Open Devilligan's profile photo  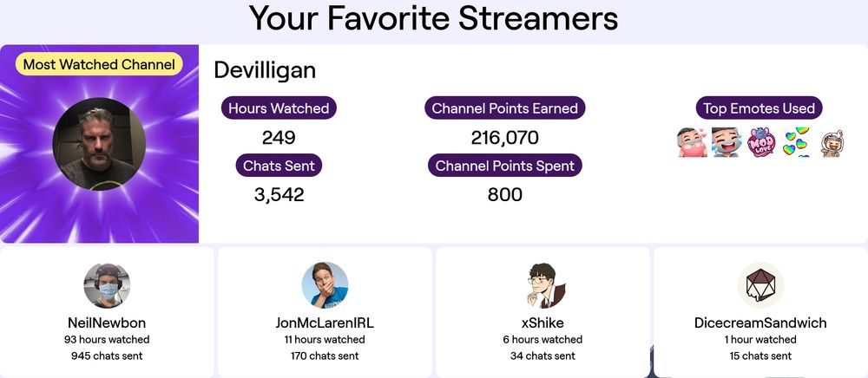[99, 145]
